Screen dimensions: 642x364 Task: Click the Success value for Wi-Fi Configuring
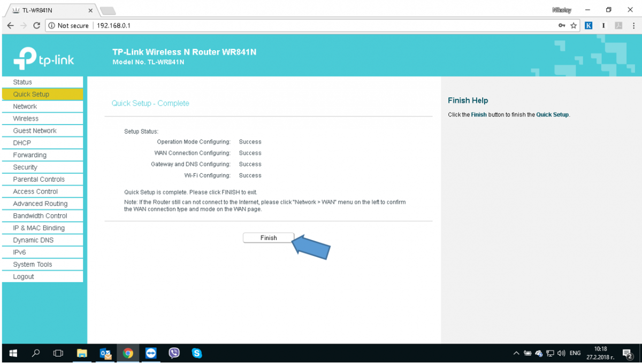click(x=250, y=175)
